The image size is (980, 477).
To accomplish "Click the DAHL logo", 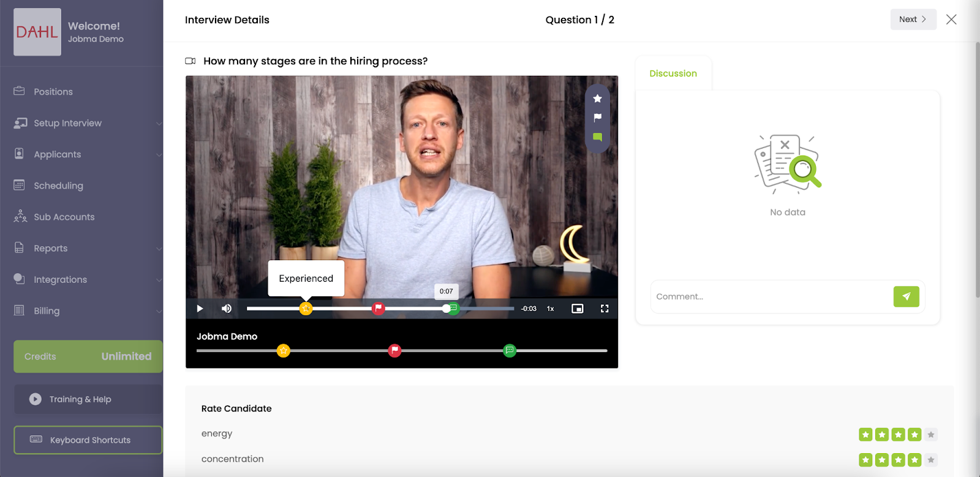I will pyautogui.click(x=37, y=32).
